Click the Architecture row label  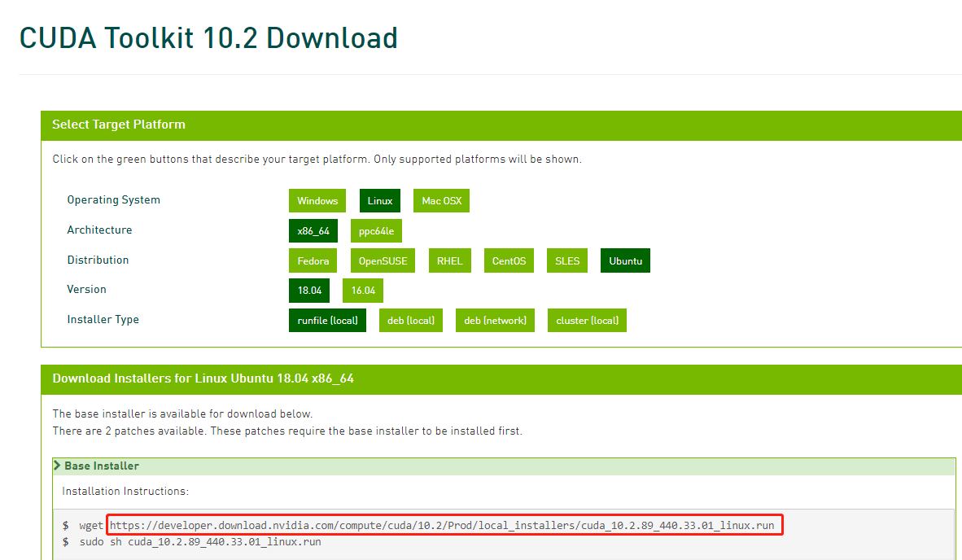pyautogui.click(x=99, y=230)
